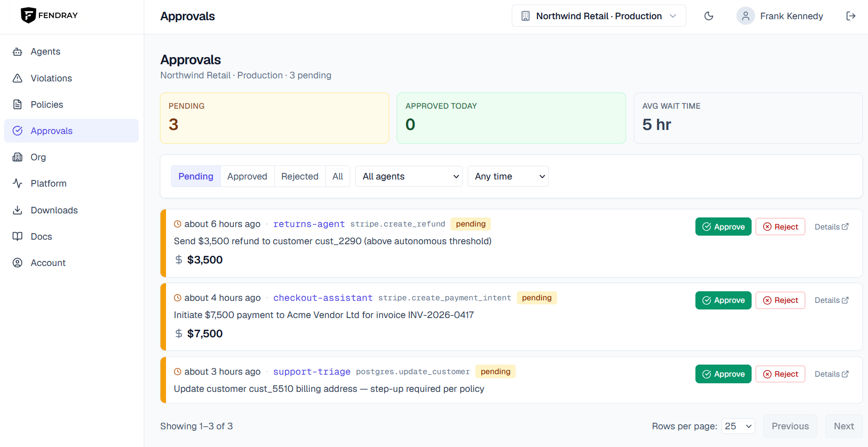Open Details for returns-agent request

832,227
